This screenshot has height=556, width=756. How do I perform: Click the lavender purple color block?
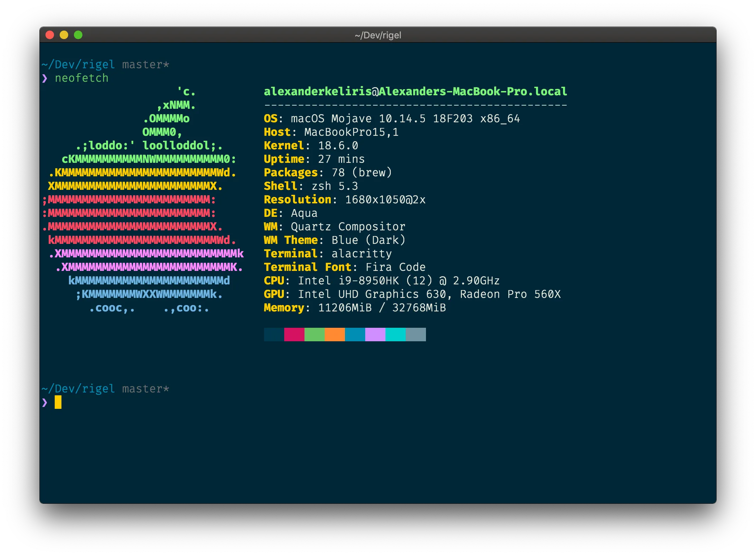[x=375, y=335]
